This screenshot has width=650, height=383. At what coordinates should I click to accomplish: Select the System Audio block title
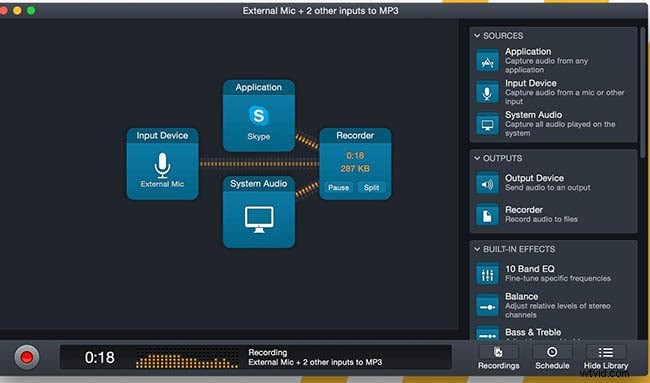[x=259, y=184]
